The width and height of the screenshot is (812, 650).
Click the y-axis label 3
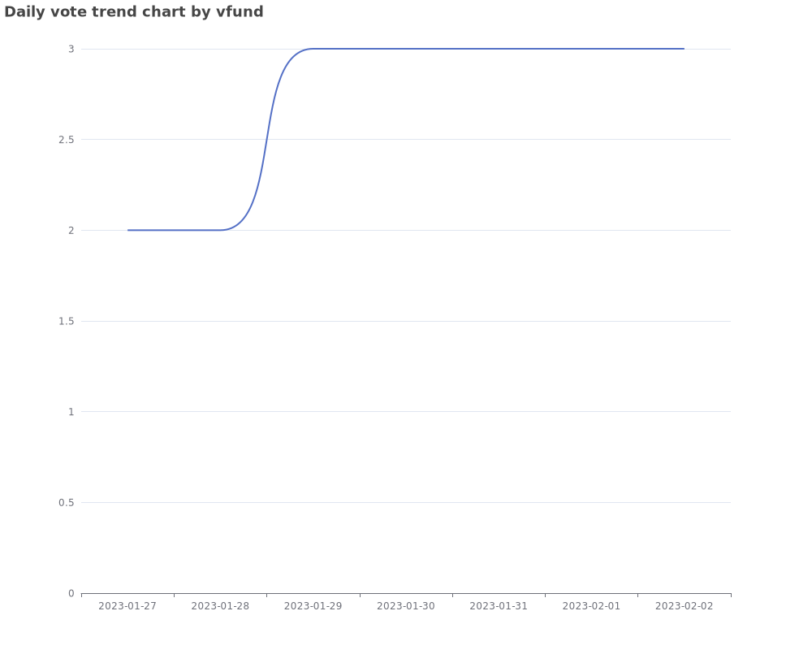click(71, 49)
